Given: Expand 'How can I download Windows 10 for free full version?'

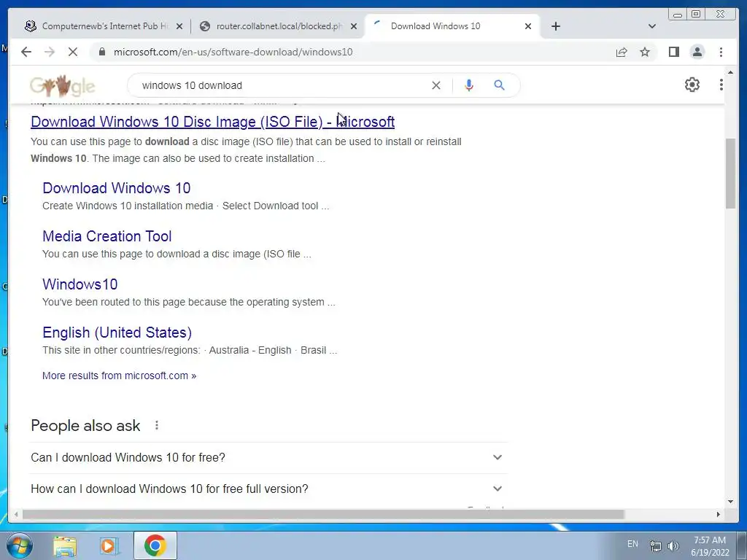Looking at the screenshot, I should point(269,489).
